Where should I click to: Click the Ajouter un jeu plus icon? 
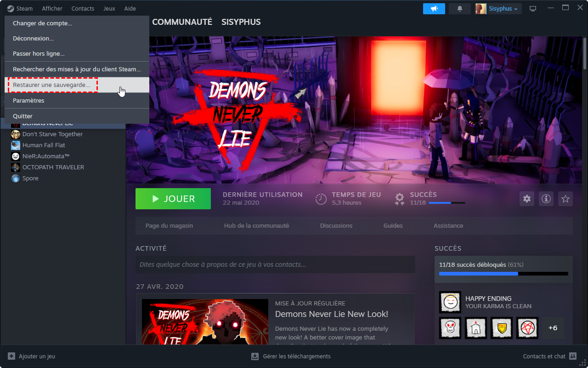point(11,356)
